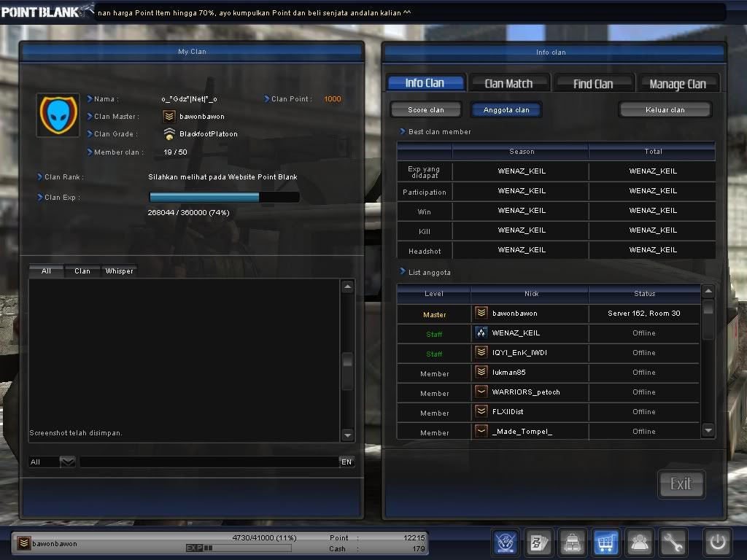Click the Anggota clan button
This screenshot has width=747, height=560.
point(506,109)
